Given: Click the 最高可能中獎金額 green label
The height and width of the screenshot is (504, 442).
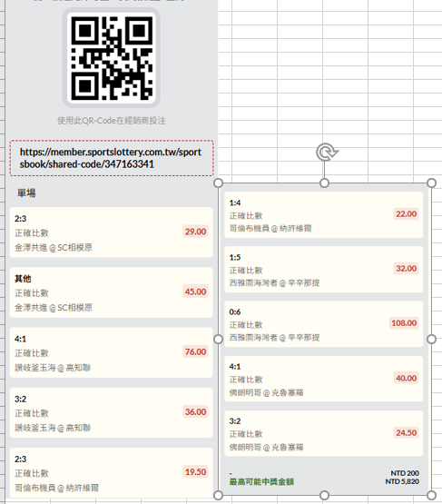Looking at the screenshot, I should coord(261,481).
